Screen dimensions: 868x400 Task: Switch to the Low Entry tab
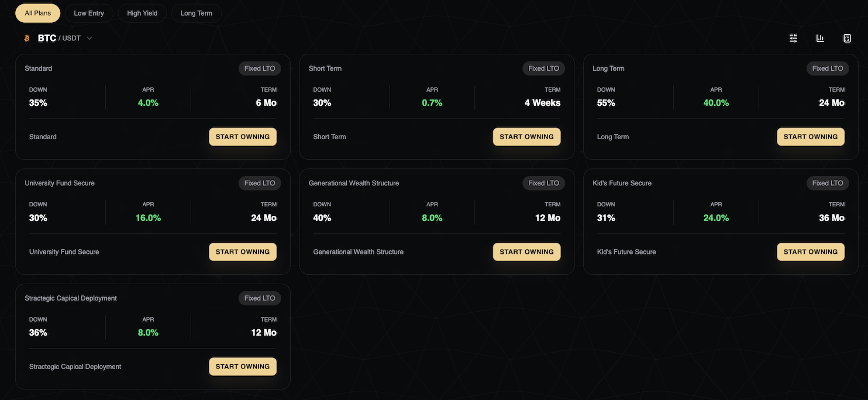coord(89,13)
